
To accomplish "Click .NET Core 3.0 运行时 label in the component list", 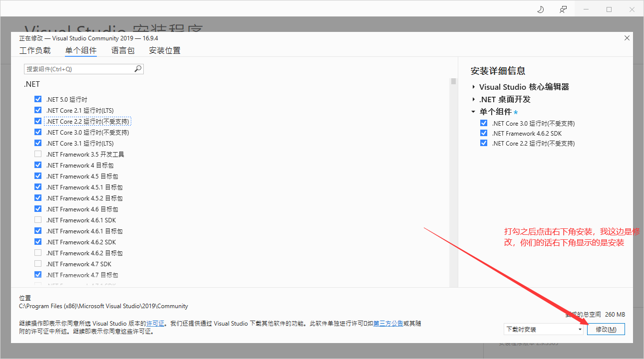I will [88, 132].
